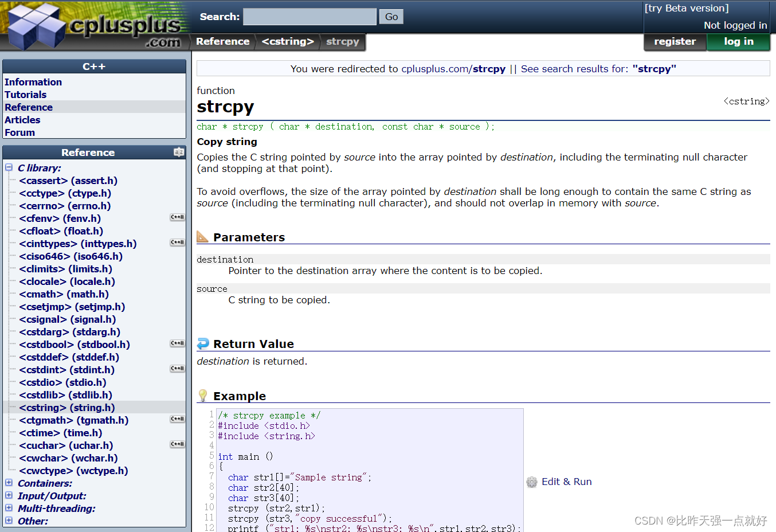The width and height of the screenshot is (776, 532).
Task: Open <clocale> (locale.h) reference
Action: pyautogui.click(x=67, y=281)
